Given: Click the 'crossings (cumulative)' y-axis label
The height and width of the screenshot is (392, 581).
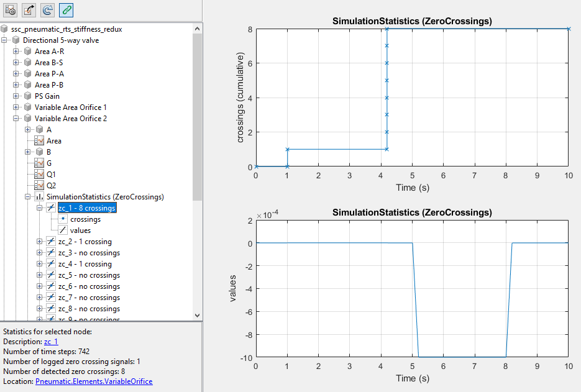Looking at the screenshot, I should pyautogui.click(x=240, y=98).
